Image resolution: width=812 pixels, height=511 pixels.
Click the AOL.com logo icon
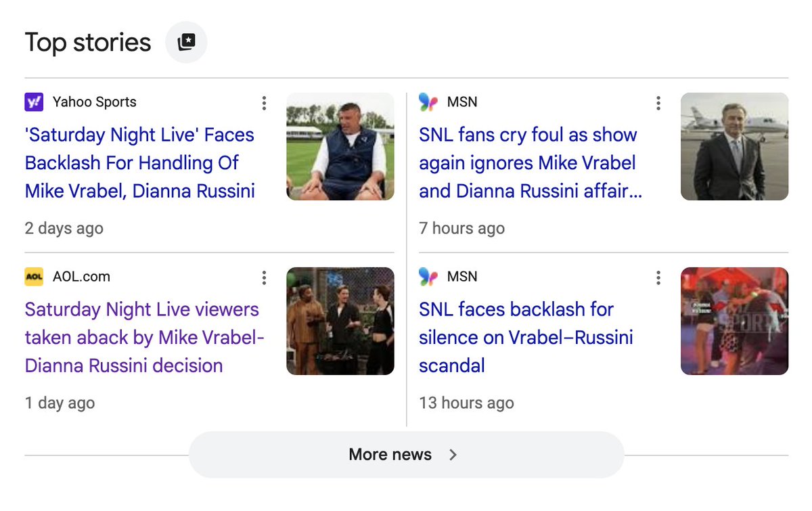click(x=34, y=277)
